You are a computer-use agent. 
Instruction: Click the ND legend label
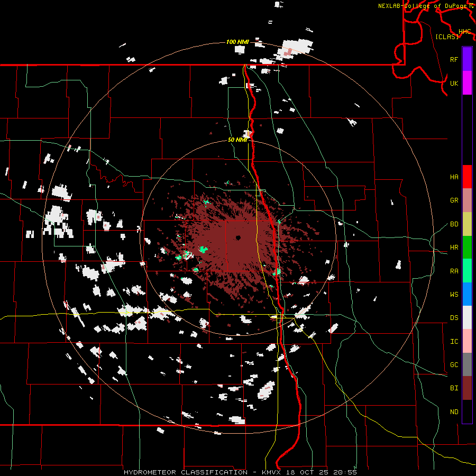pyautogui.click(x=454, y=412)
